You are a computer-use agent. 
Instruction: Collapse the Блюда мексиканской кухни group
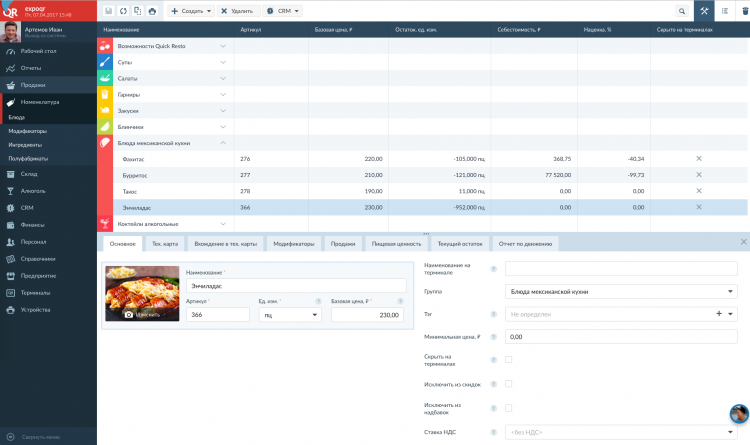pos(223,143)
